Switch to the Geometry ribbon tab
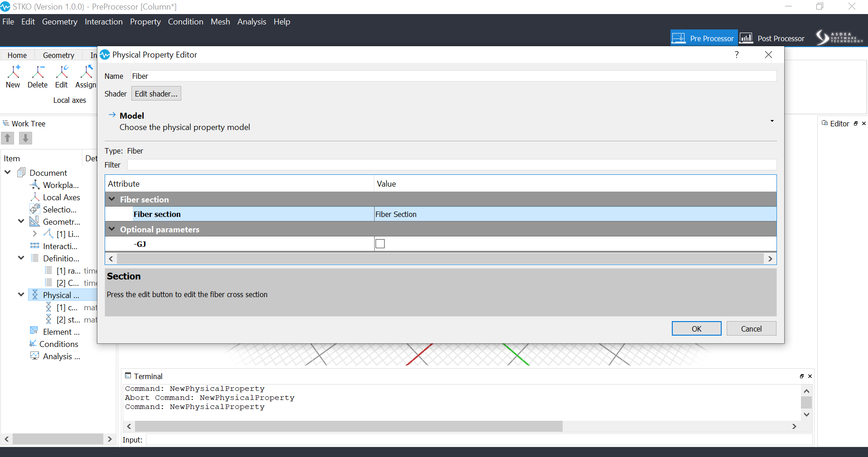 tap(58, 55)
